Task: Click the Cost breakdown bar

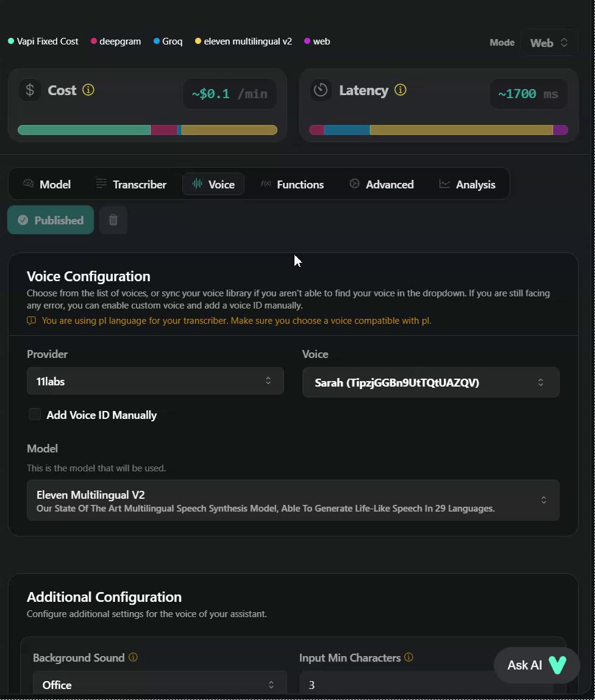Action: [x=147, y=130]
